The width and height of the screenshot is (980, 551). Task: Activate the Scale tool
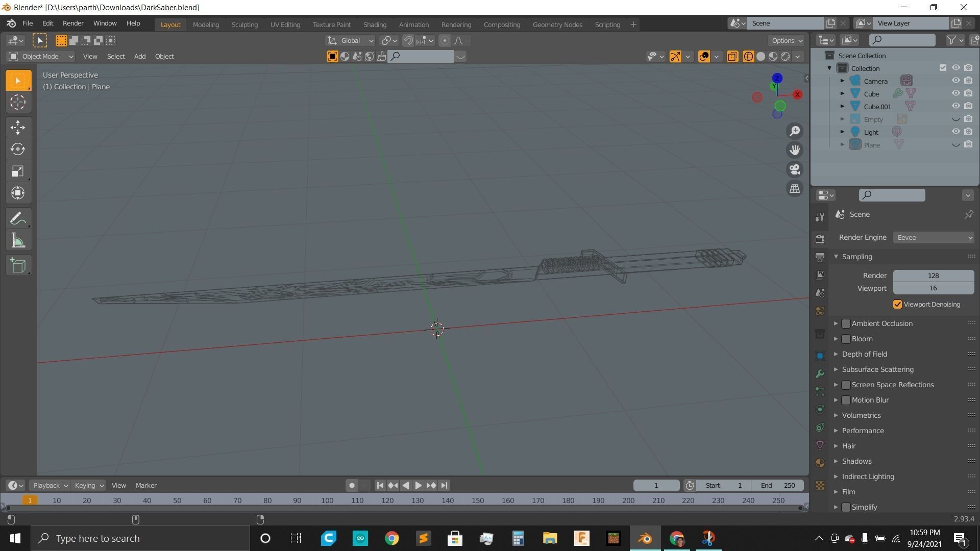[x=18, y=171]
